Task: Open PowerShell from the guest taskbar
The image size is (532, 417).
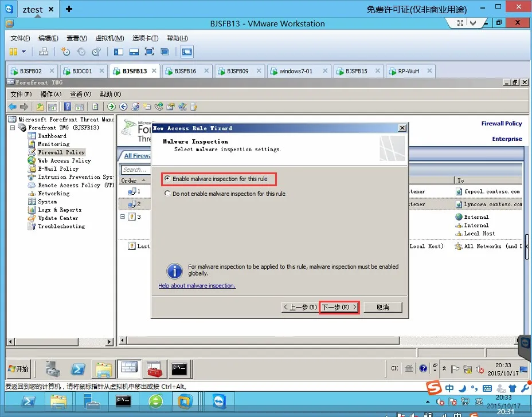Action: [78, 369]
